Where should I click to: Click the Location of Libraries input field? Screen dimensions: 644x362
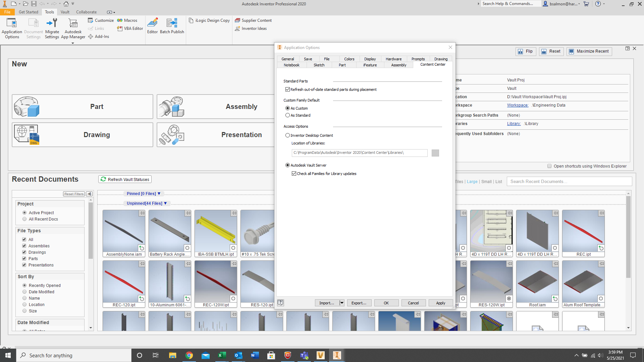[359, 152]
